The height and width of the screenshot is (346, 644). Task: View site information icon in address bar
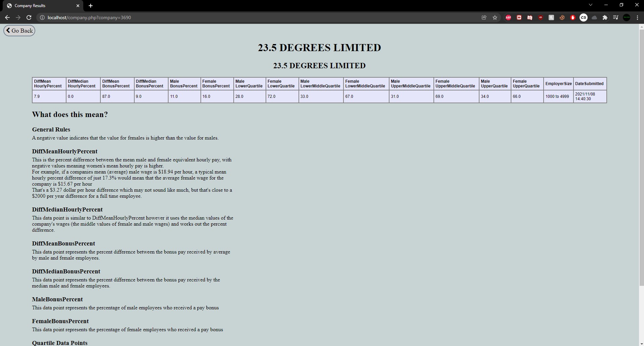pos(42,17)
